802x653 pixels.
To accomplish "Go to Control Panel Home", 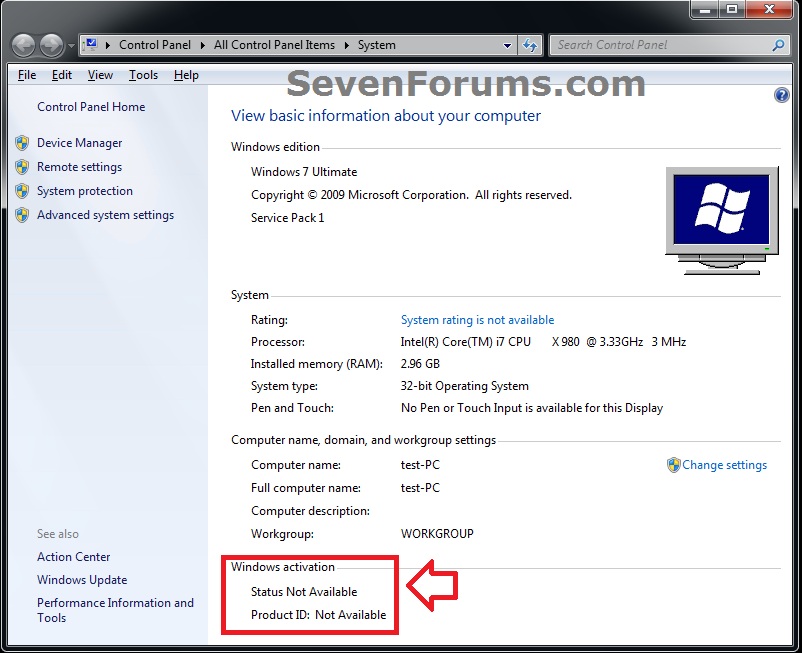I will point(91,107).
